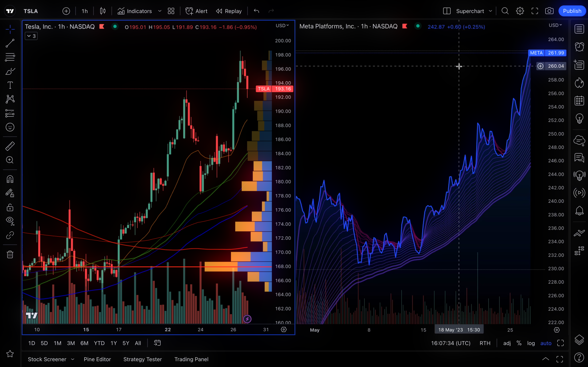Open the Pine Editor tab
588x367 pixels.
point(97,359)
